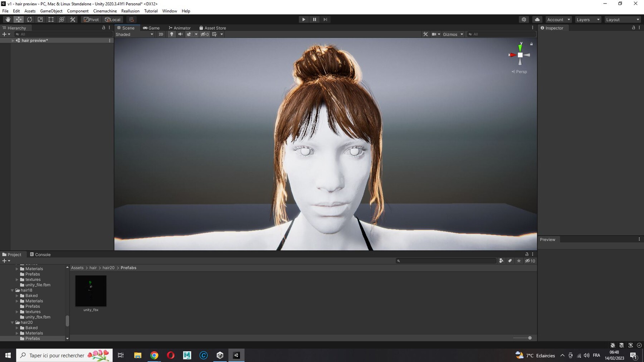Screen dimensions: 644x362
Task: Toggle hidden packages count in Project
Action: 530,261
